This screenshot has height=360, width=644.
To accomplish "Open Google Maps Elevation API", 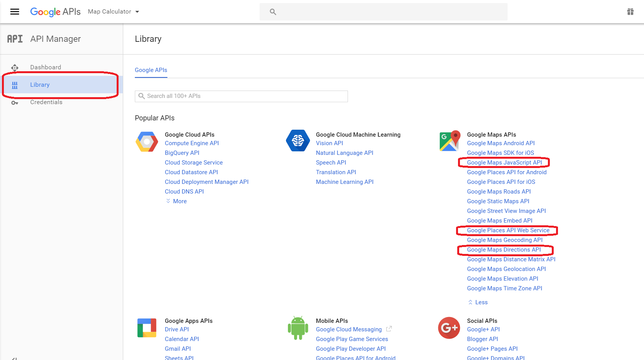I will point(503,279).
